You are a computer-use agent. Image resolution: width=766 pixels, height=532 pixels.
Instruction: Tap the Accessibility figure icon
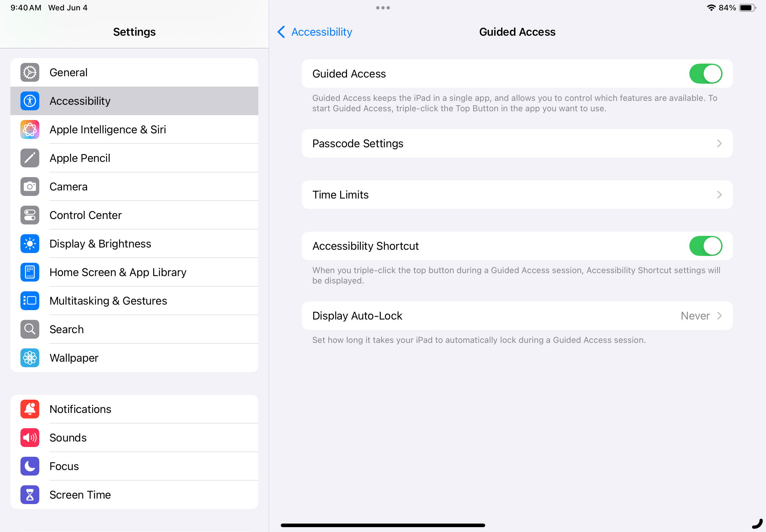30,101
